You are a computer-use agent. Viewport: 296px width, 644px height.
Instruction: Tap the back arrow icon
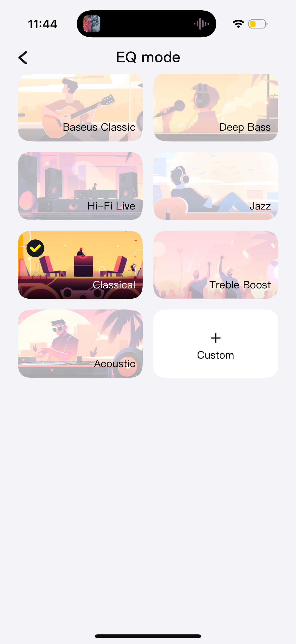23,58
